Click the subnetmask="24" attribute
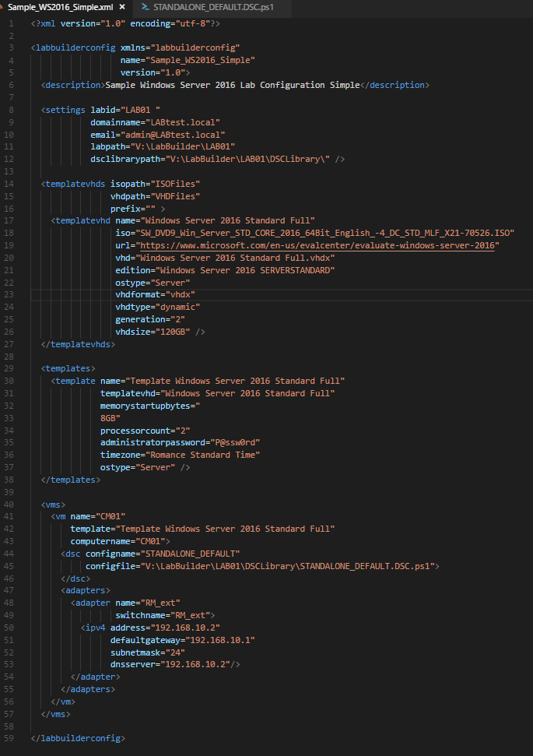This screenshot has height=756, width=533. click(148, 652)
